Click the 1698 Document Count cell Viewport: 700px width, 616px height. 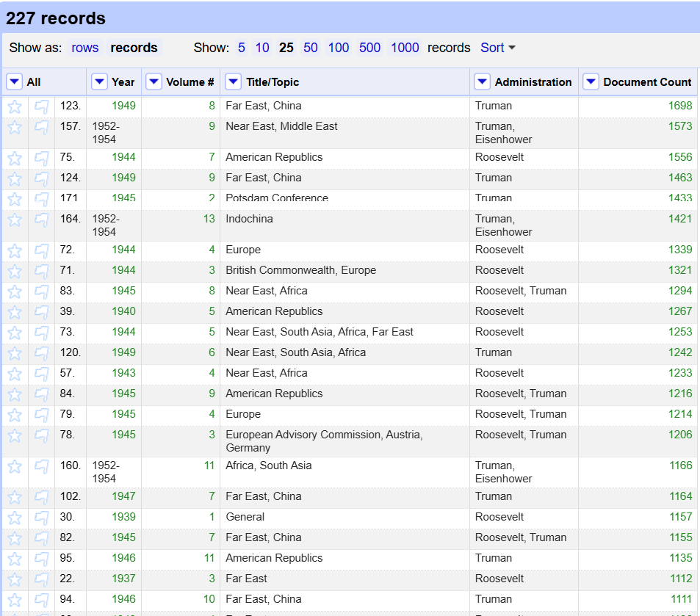(679, 106)
